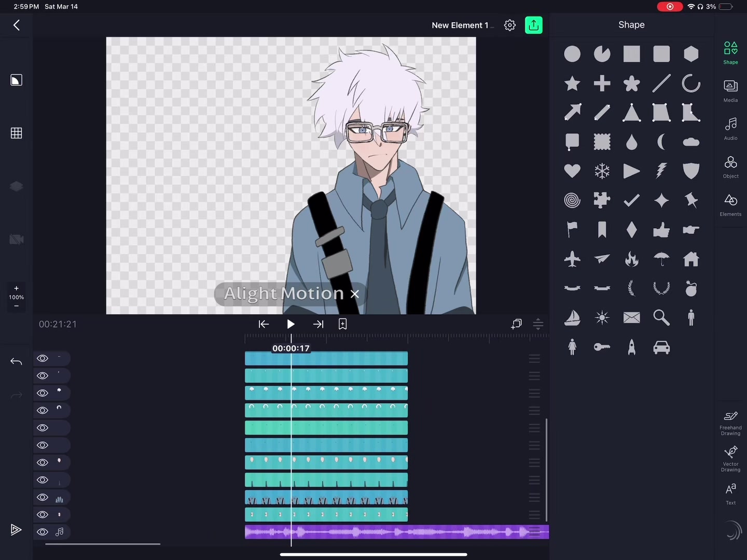Viewport: 747px width, 560px height.
Task: Pick the snowflake shape
Action: tap(602, 171)
